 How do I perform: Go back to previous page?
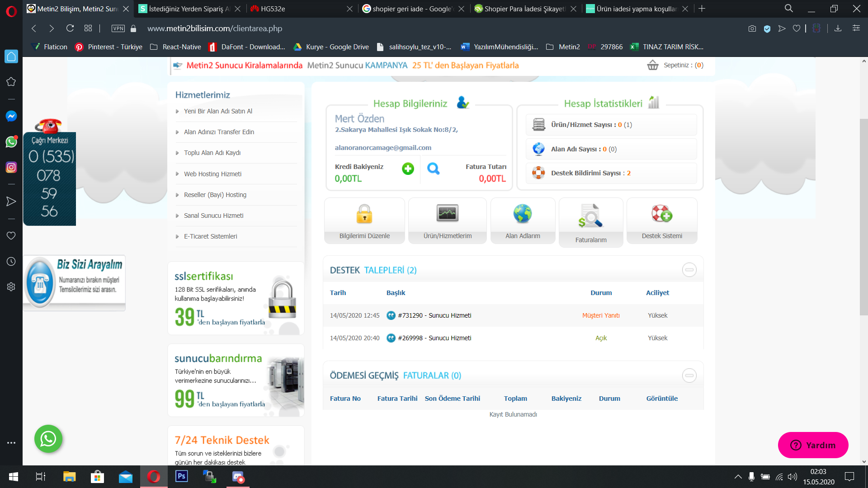(x=34, y=28)
